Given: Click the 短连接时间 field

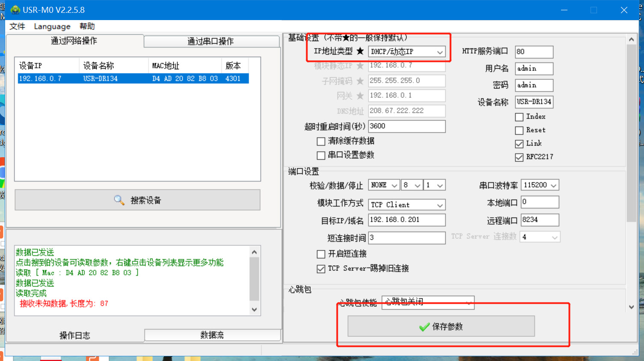Looking at the screenshot, I should coord(407,238).
